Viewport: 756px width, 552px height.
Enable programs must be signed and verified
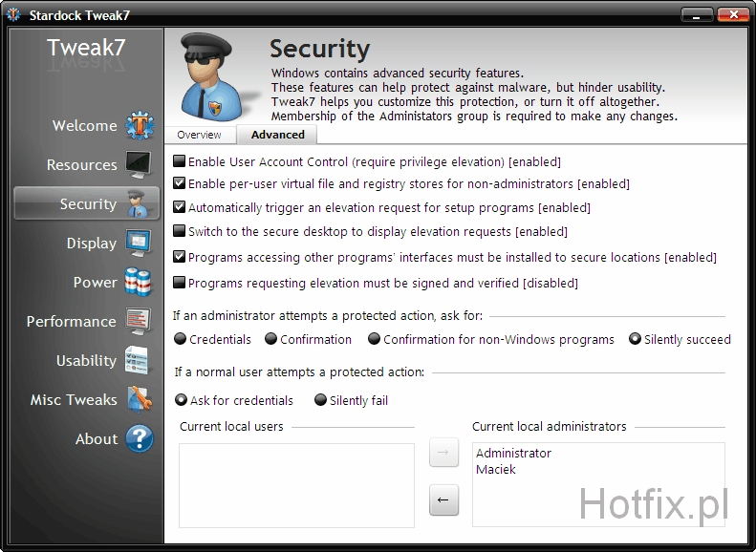(179, 283)
